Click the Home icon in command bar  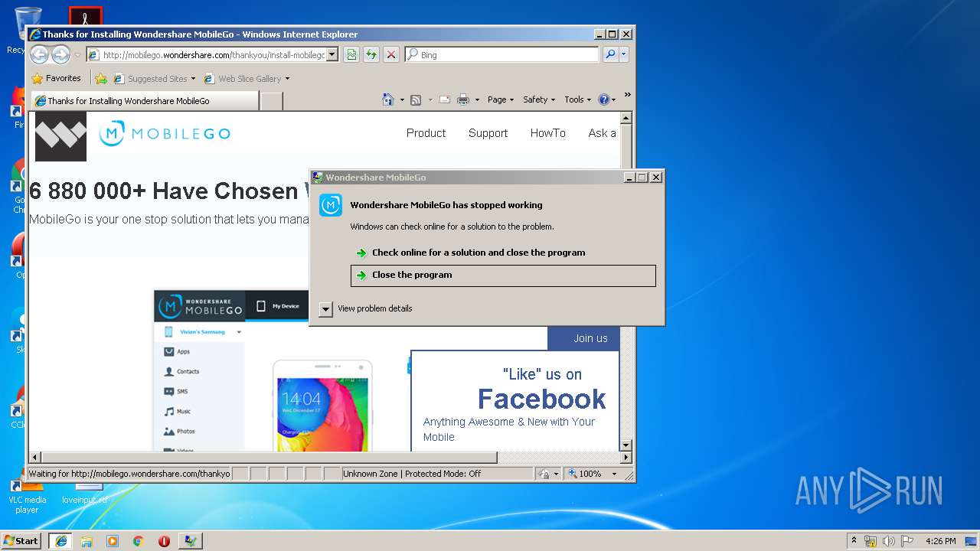click(x=388, y=99)
